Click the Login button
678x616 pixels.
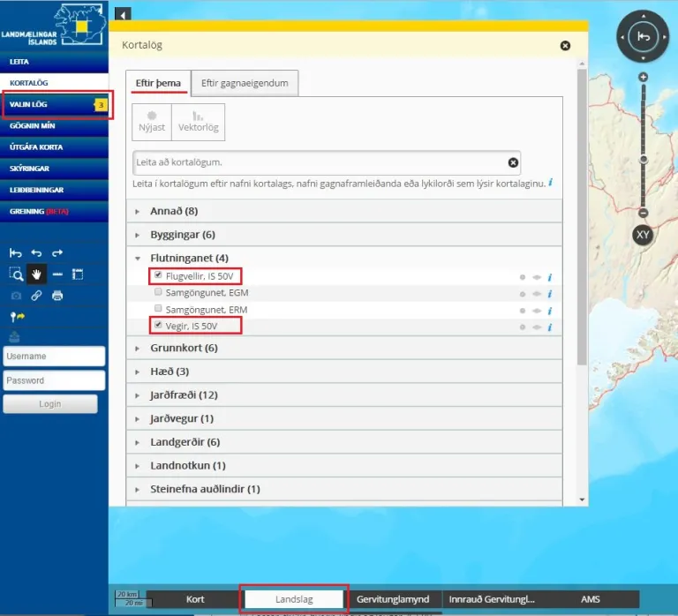tap(50, 404)
